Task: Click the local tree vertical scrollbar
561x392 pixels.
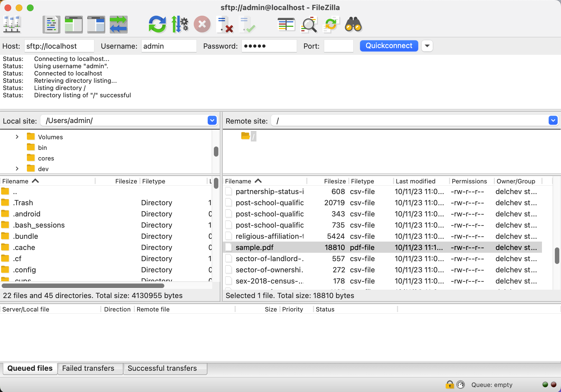Action: [x=216, y=152]
